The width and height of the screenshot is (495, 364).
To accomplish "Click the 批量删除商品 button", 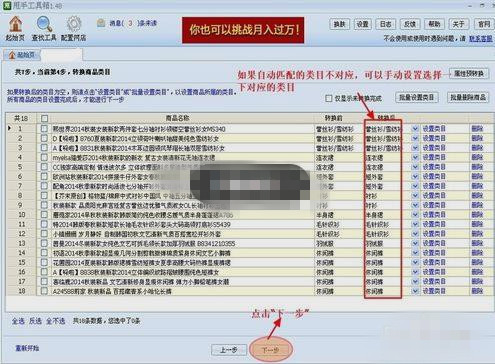I will [x=468, y=97].
